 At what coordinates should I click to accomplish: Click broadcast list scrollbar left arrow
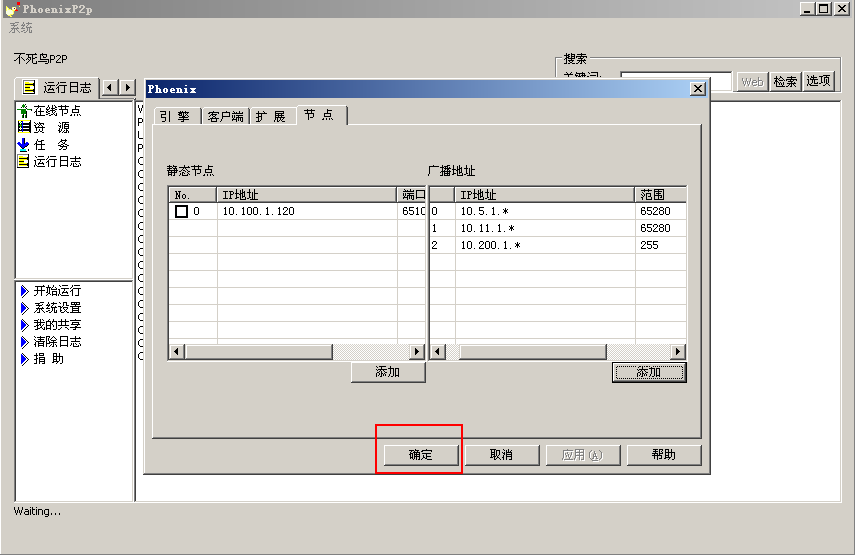click(x=437, y=352)
